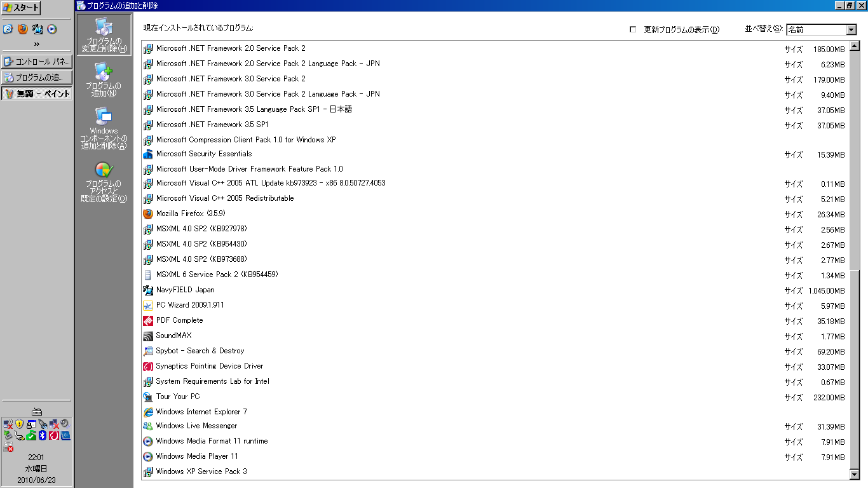
Task: Click the 1,045.00MB size value
Action: (827, 291)
